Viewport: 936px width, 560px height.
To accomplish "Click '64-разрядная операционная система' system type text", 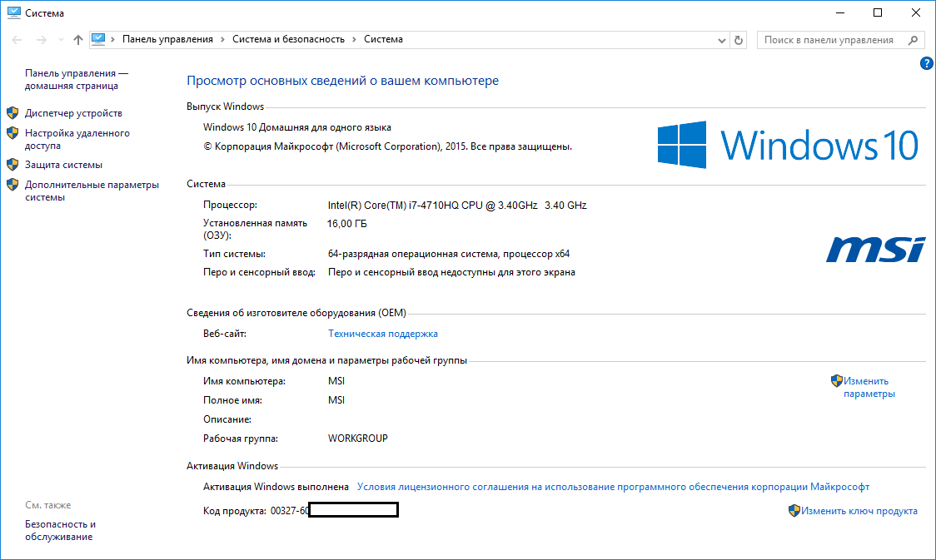I will [449, 254].
